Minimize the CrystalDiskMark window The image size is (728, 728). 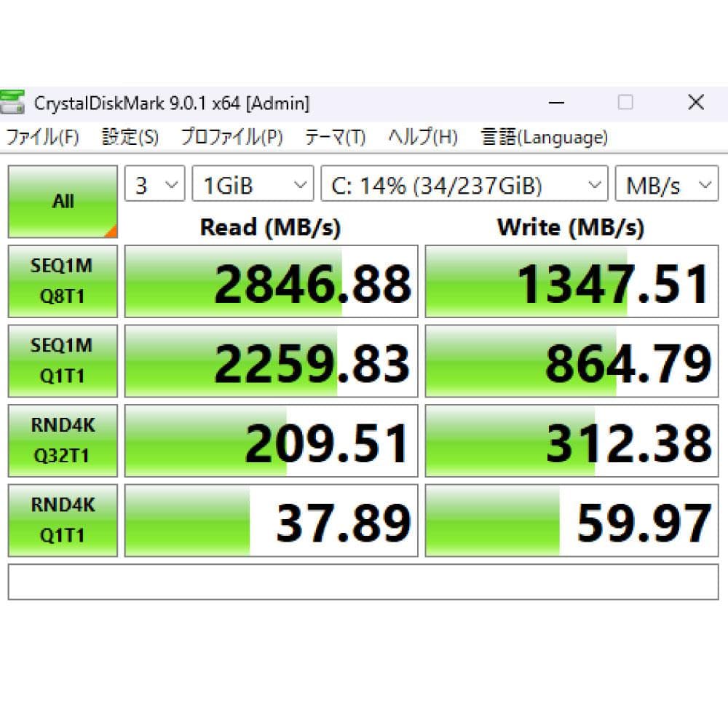556,103
